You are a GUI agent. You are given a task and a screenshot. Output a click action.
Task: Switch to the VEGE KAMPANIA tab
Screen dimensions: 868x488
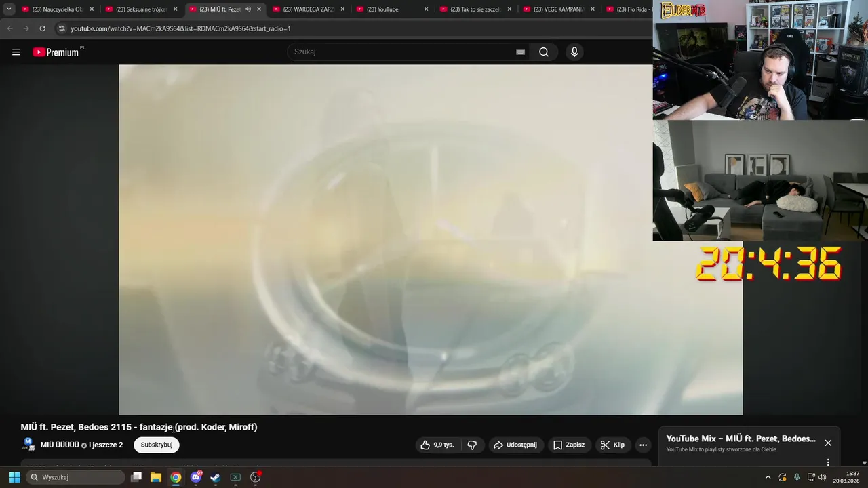[559, 9]
